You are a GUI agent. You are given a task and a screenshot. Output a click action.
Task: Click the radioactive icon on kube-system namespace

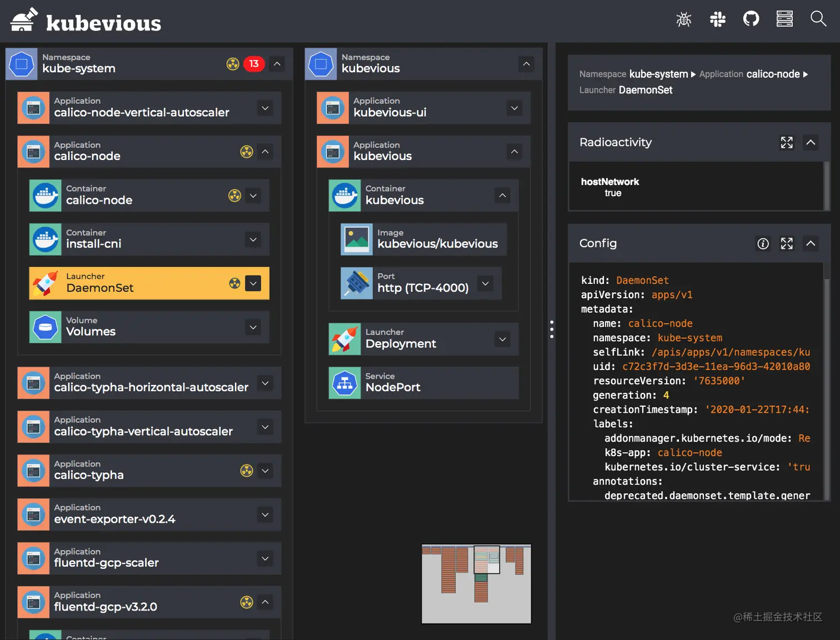233,64
